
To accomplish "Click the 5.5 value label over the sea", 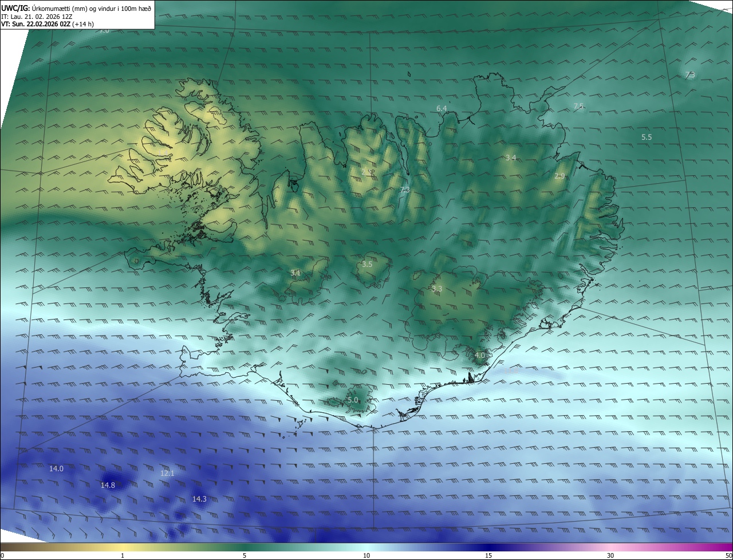I will (647, 137).
